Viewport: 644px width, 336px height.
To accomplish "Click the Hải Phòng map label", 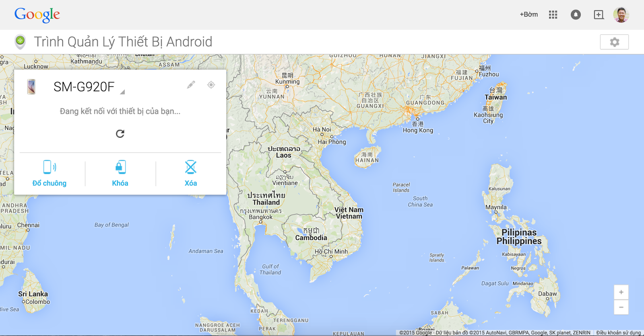I will (332, 142).
